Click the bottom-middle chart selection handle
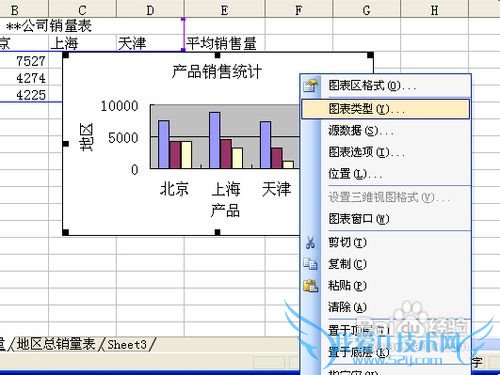This screenshot has width=500, height=375. pos(217,232)
